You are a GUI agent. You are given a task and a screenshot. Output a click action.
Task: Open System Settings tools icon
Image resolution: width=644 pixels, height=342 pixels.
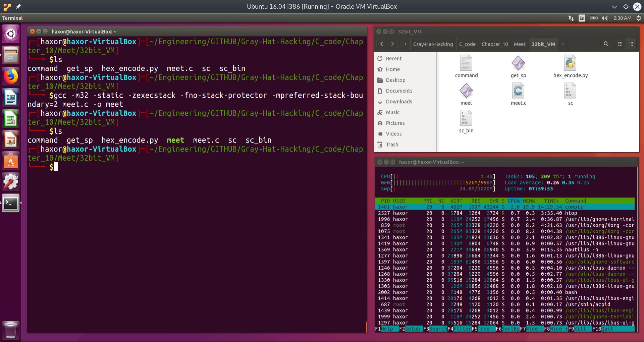(11, 182)
